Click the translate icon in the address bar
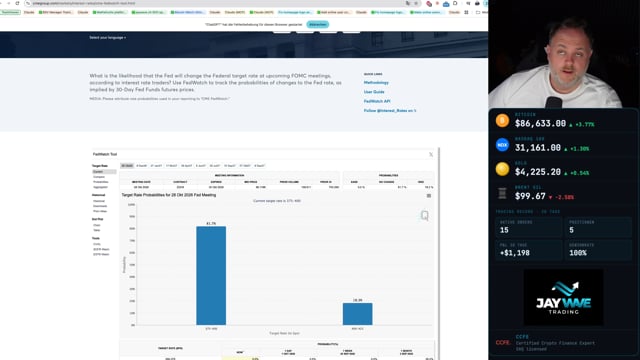 pyautogui.click(x=408, y=3)
